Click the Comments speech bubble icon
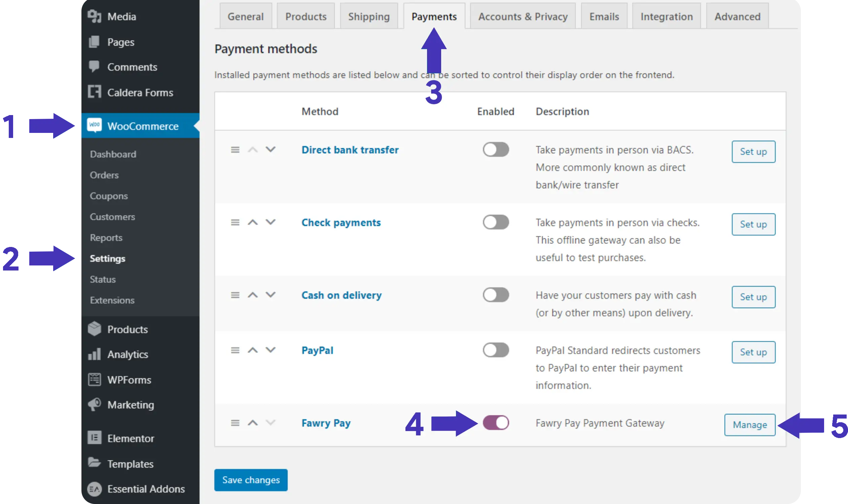Screen dimensions: 848x504 pos(94,66)
